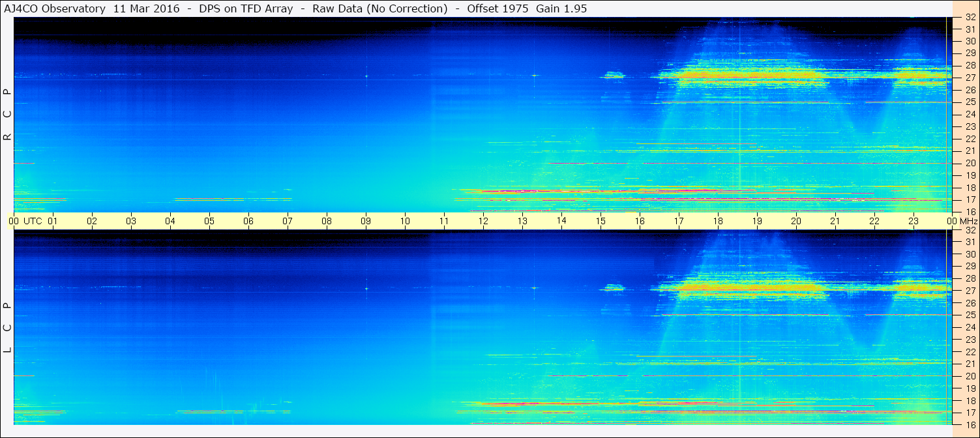Select hour 20 on the time axis
The height and width of the screenshot is (438, 980).
coord(796,221)
